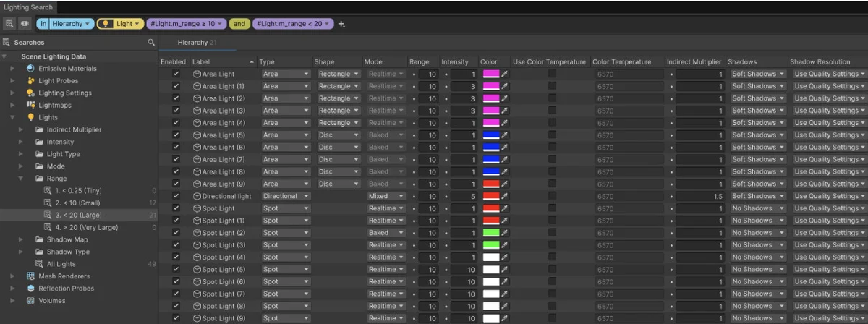Click Intensity field of Directional light
The height and width of the screenshot is (324, 868).
(x=464, y=196)
